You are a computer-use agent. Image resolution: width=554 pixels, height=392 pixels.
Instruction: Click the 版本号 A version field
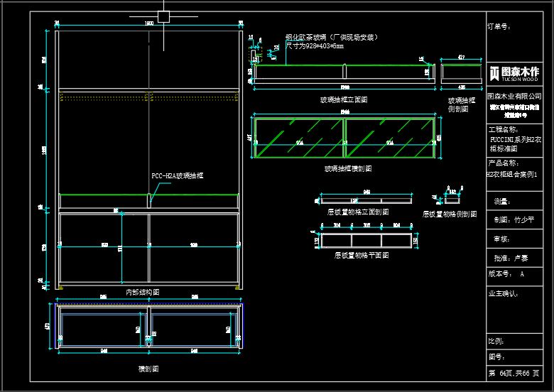(506, 273)
